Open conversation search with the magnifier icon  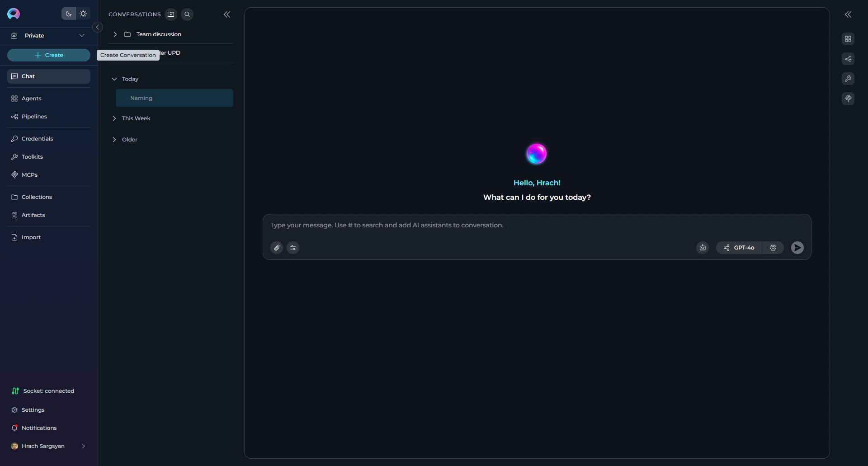[187, 14]
